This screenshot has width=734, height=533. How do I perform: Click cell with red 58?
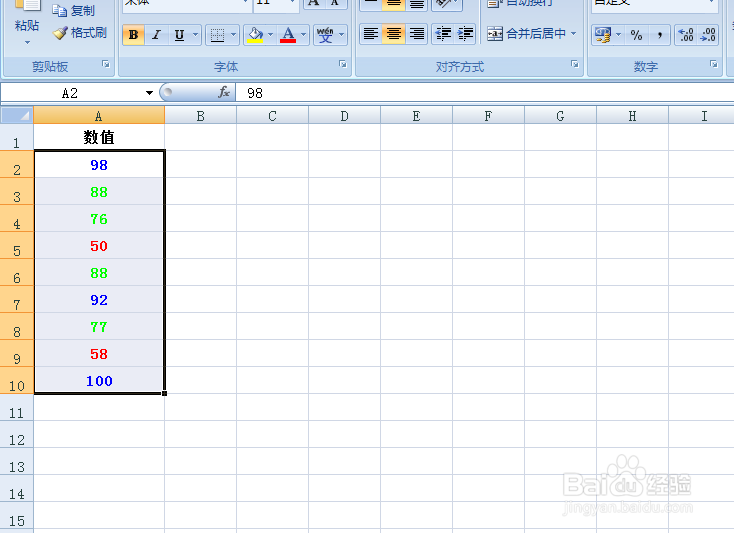tap(99, 354)
